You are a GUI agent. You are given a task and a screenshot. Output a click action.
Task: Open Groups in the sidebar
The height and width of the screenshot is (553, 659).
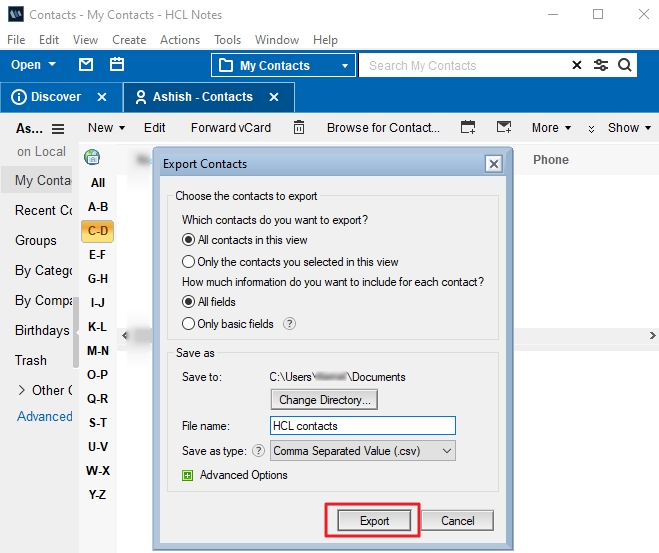coord(36,240)
